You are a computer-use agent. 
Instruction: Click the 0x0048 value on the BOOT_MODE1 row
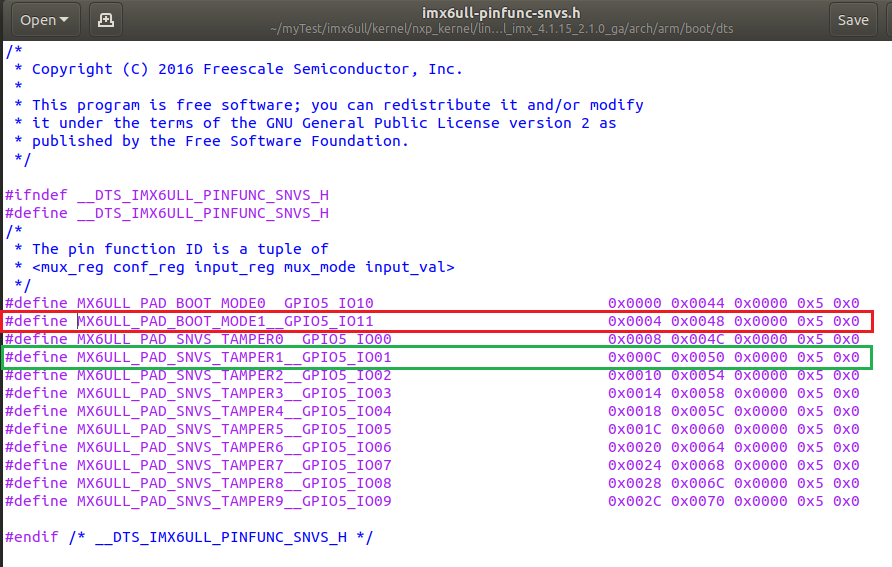click(697, 321)
